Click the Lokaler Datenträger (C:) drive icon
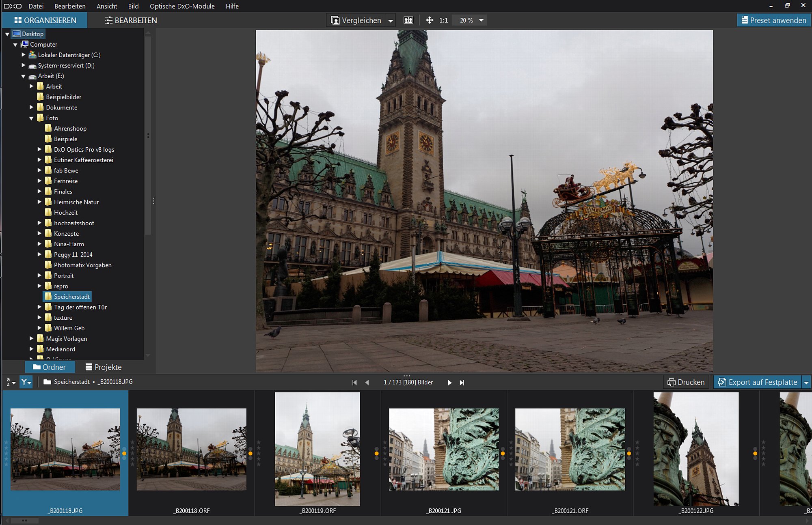Image resolution: width=812 pixels, height=525 pixels. 32,55
